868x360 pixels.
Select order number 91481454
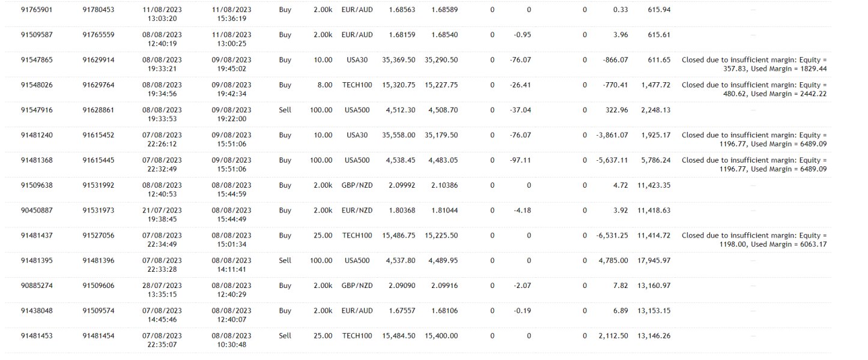99,336
